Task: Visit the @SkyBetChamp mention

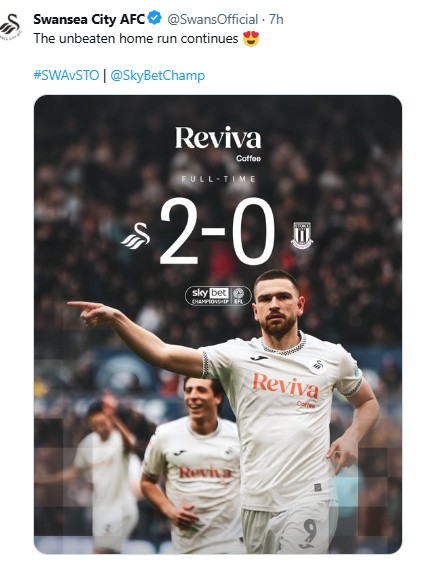Action: tap(158, 76)
